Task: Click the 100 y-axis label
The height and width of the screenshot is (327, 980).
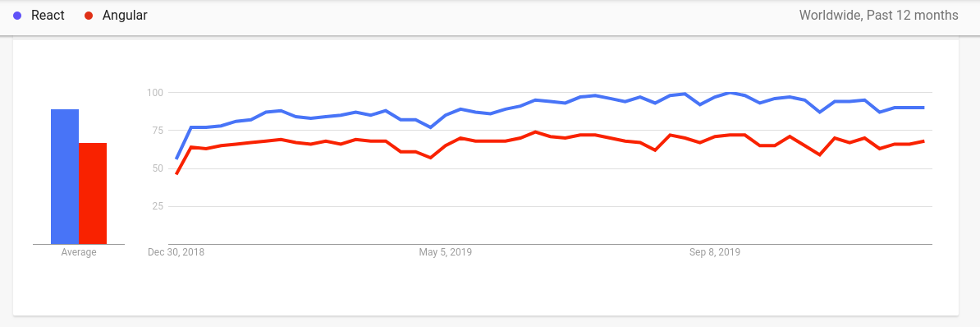Action: (x=155, y=93)
